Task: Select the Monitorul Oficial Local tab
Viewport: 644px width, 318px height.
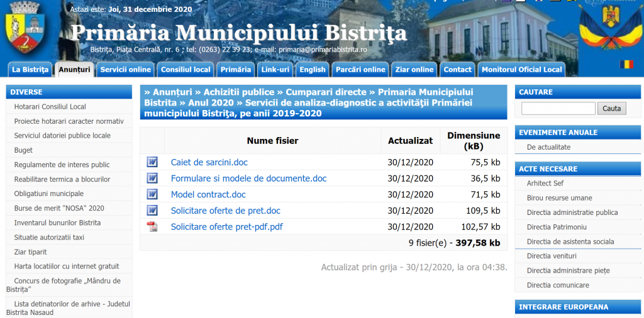Action: [x=521, y=70]
